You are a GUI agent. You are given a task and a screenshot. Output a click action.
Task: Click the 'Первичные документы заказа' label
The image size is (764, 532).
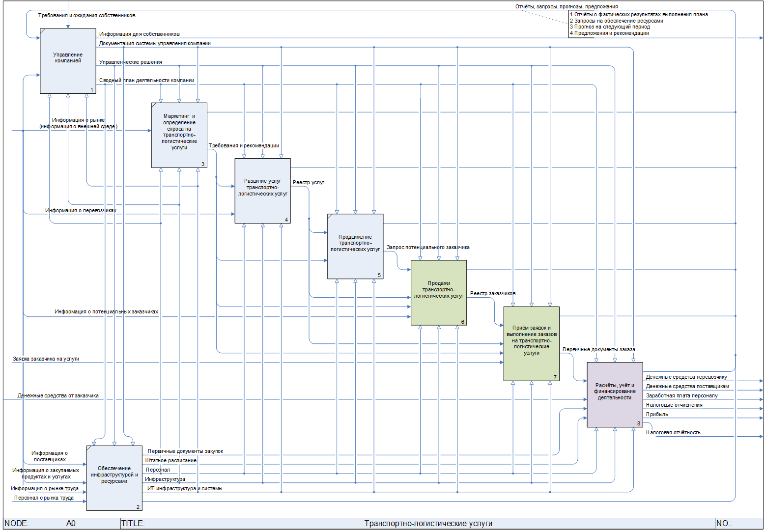pyautogui.click(x=598, y=350)
